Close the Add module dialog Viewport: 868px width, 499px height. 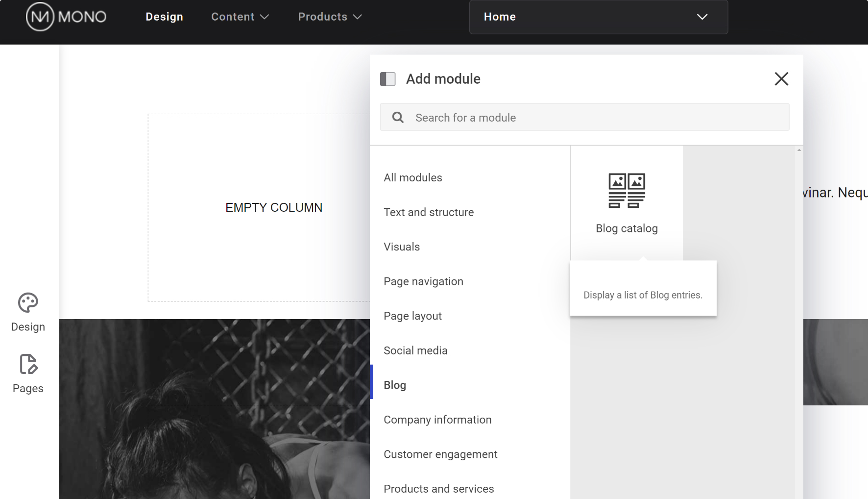781,79
